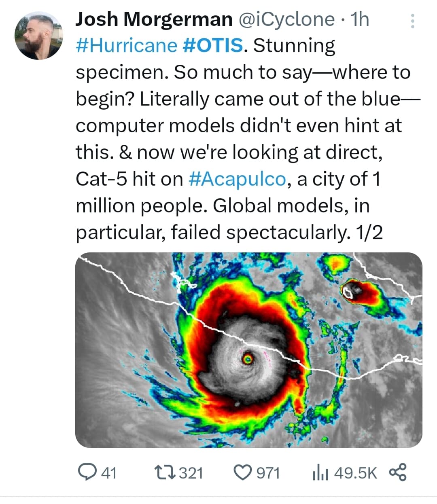
Task: Tap the retweet arrows icon
Action: pyautogui.click(x=165, y=472)
